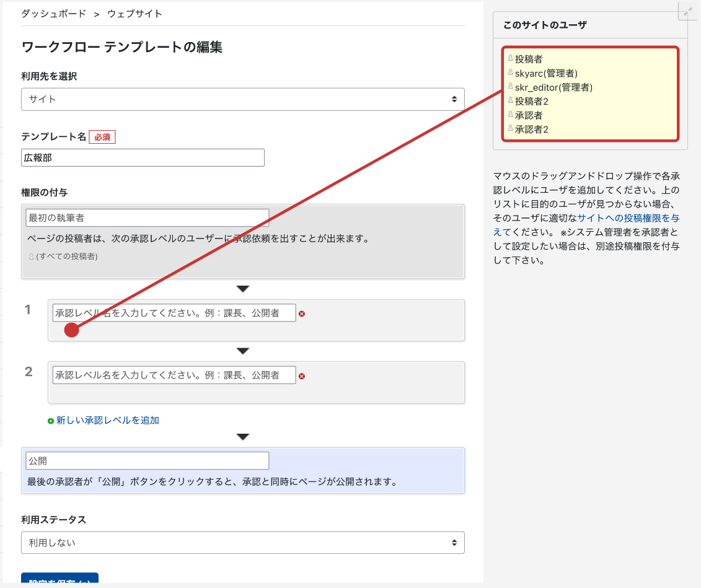Select user 承認者 in the site users list

(x=529, y=115)
